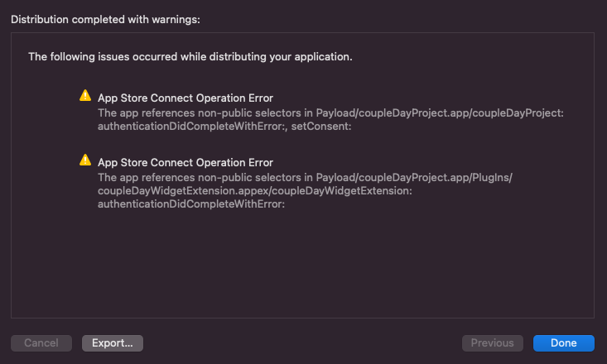Click the coupleDayWidgetExtension: executable name after the slash
This screenshot has height=364, width=607.
tap(343, 191)
